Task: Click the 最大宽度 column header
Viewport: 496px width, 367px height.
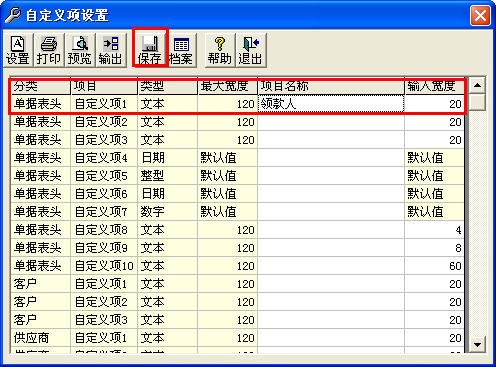Action: (x=228, y=86)
